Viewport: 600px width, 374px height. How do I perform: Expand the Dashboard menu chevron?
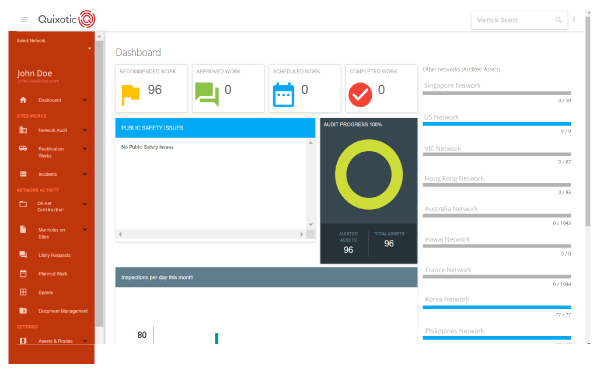(x=85, y=100)
